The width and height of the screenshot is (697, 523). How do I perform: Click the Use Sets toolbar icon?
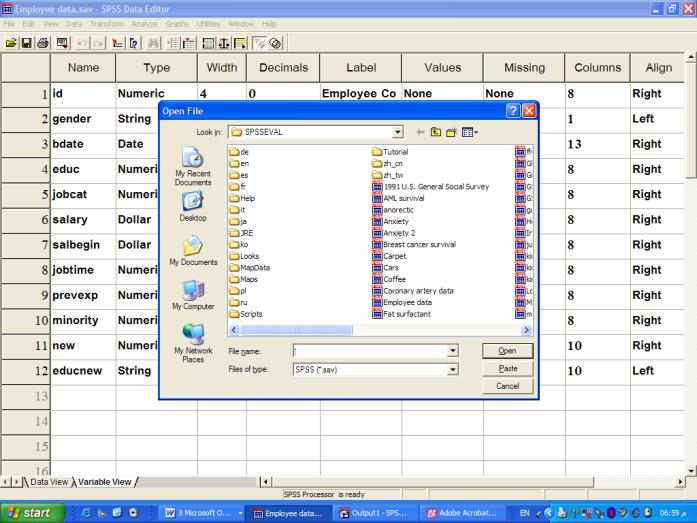(x=276, y=43)
